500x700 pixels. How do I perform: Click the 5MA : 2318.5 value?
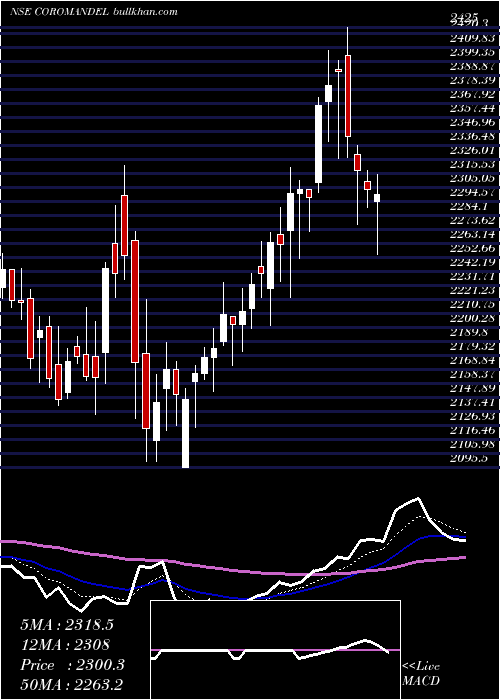[x=67, y=625]
